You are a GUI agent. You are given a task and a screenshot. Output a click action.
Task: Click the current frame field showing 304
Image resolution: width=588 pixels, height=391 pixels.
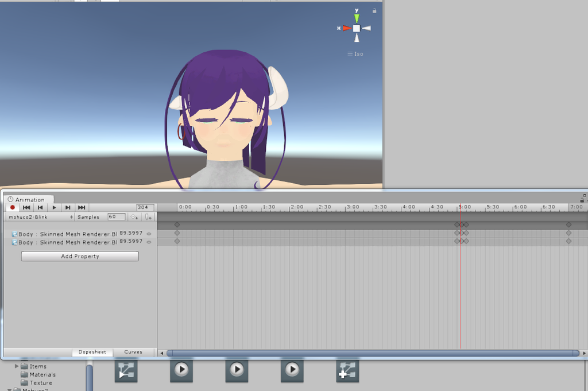145,207
